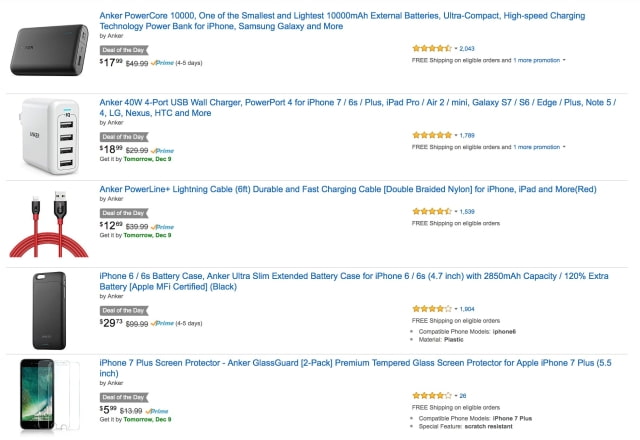Screen dimensions: 640x440
Task: Click the Deal of the Day badge on the PowerLine+ cable
Action: [x=124, y=212]
